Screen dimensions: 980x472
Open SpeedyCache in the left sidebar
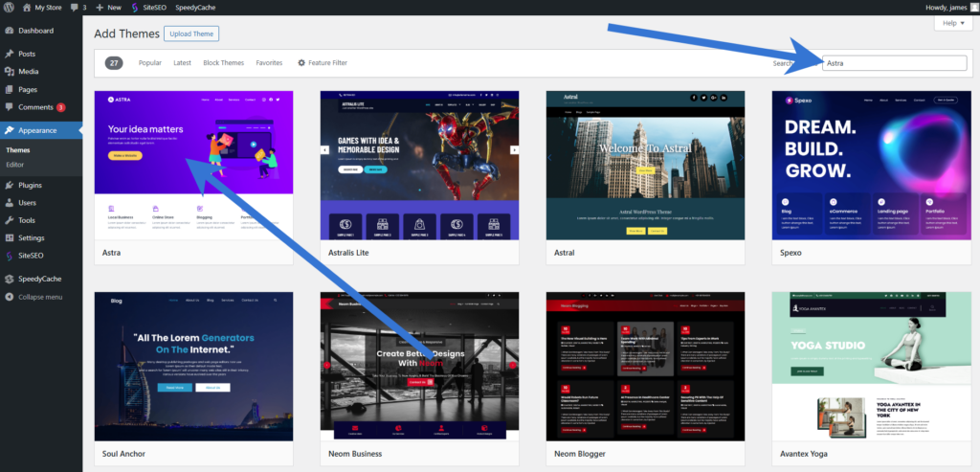[41, 279]
